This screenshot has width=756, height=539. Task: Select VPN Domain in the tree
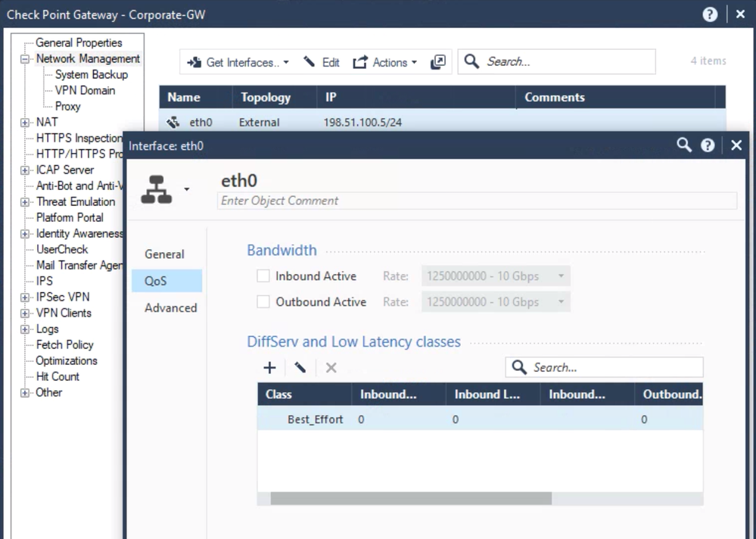pyautogui.click(x=85, y=91)
